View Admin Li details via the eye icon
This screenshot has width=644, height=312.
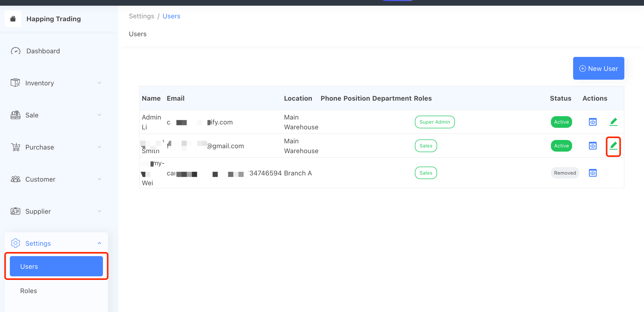point(593,122)
